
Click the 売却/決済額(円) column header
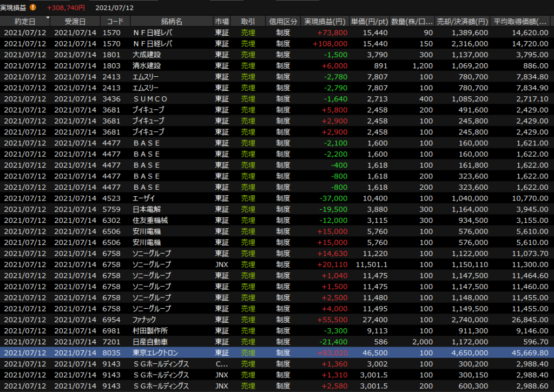coord(463,22)
